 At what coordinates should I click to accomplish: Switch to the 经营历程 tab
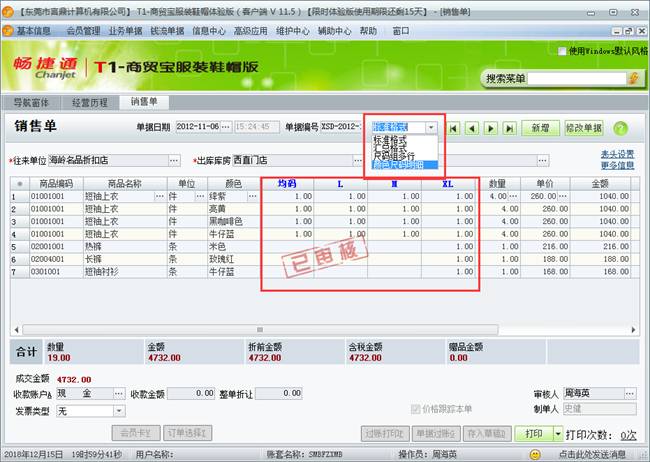tap(90, 102)
